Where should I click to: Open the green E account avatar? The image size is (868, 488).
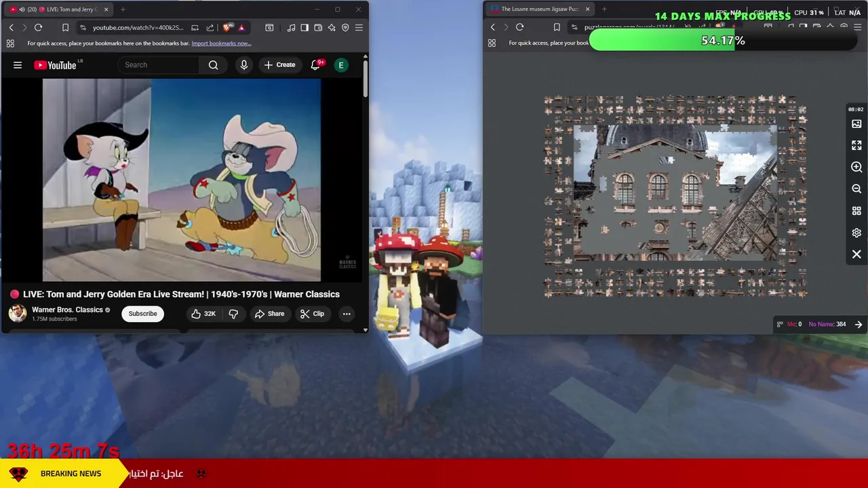pyautogui.click(x=341, y=65)
